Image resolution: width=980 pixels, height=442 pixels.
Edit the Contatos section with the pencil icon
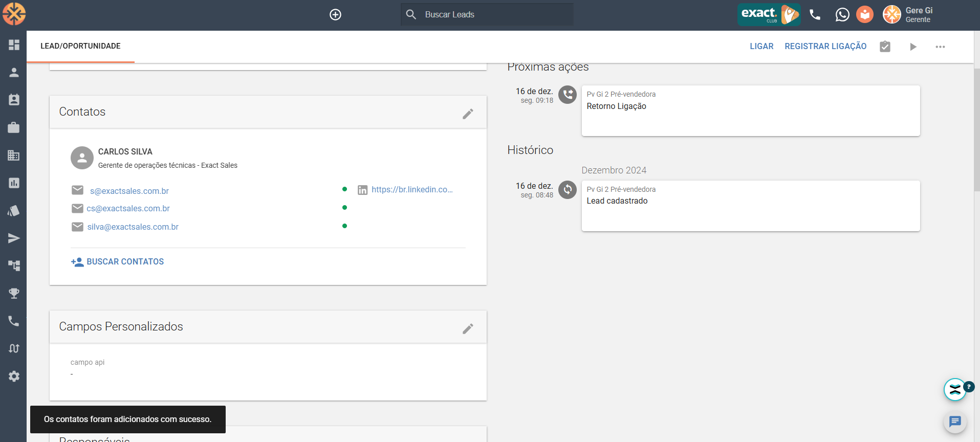(468, 114)
